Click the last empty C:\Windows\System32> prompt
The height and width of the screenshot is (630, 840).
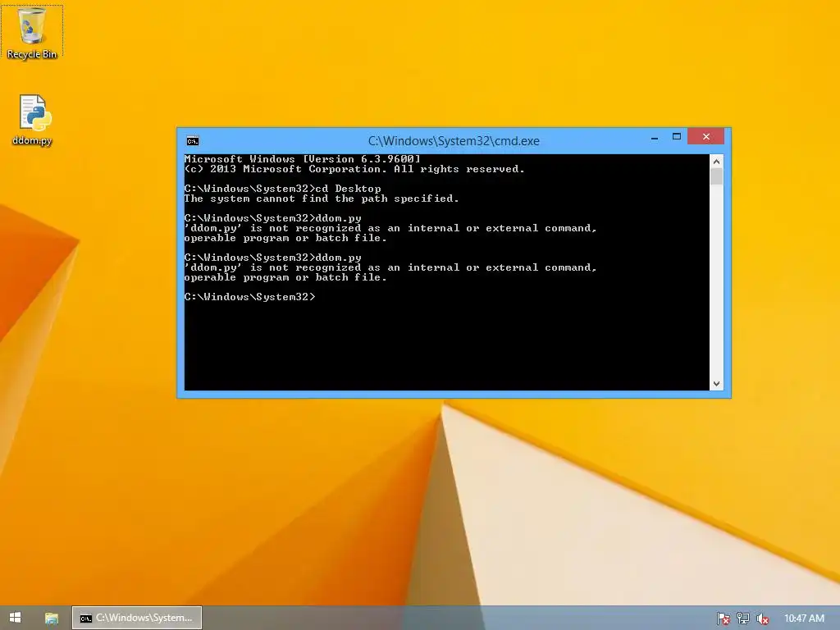[249, 297]
